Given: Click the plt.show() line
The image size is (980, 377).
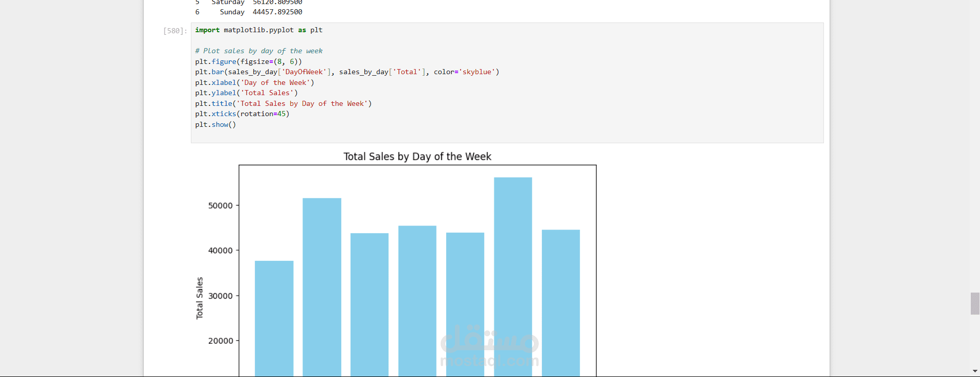Looking at the screenshot, I should (x=215, y=125).
